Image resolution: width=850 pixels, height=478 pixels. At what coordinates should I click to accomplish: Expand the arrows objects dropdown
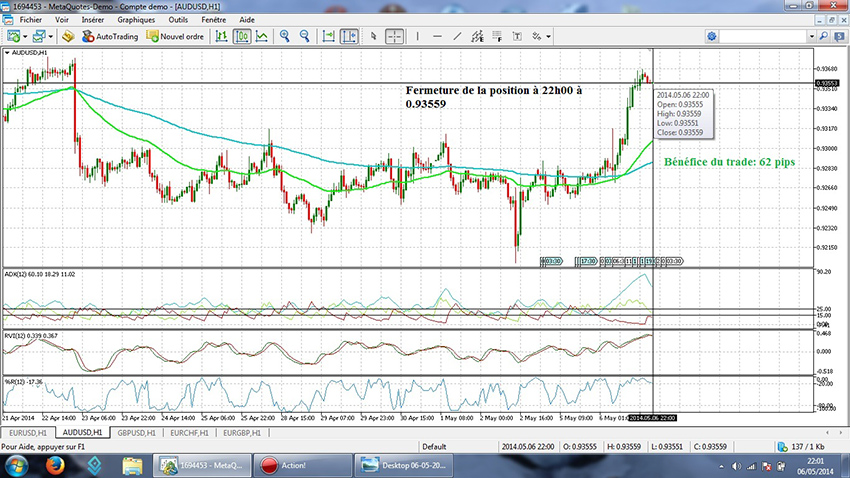[549, 36]
